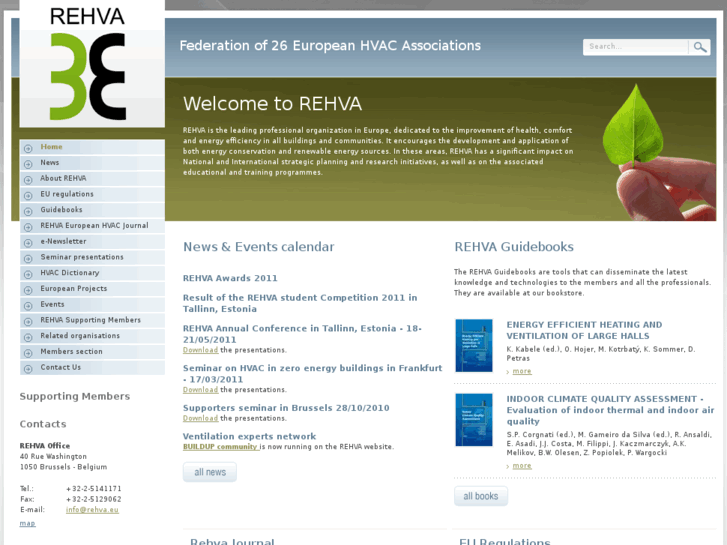The height and width of the screenshot is (545, 727).
Task: Open the Indoor Climate Quality guidebook cover
Action: point(473,419)
